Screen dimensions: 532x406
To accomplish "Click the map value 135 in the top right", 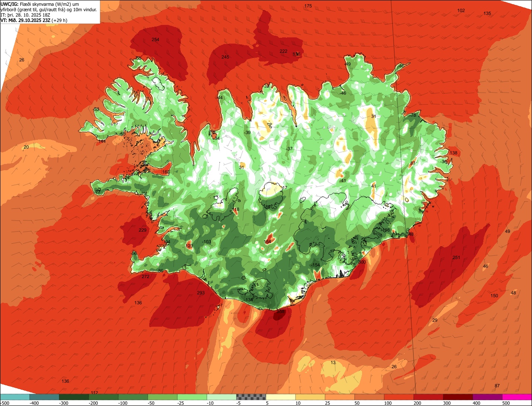I will pyautogui.click(x=487, y=13).
